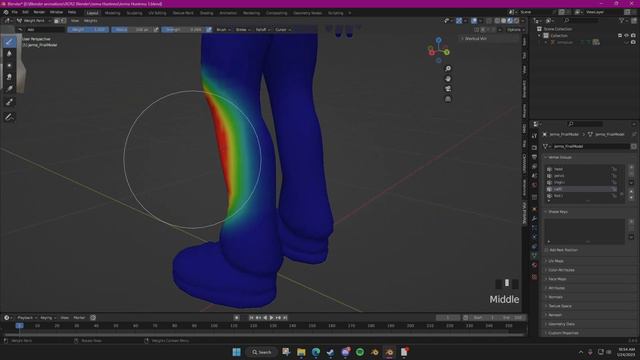The width and height of the screenshot is (640, 360).
Task: Open the Stroke settings dropdown
Action: [x=243, y=29]
